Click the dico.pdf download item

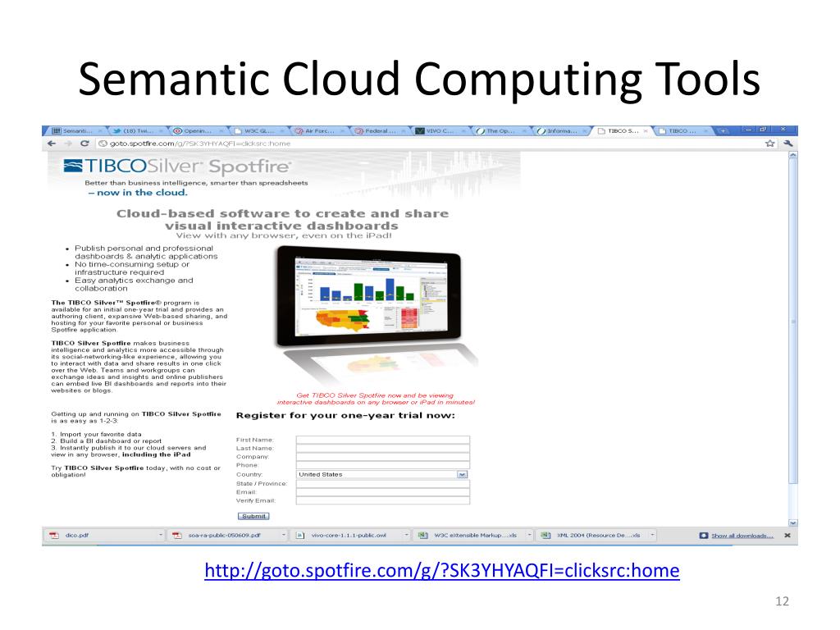pyautogui.click(x=106, y=535)
